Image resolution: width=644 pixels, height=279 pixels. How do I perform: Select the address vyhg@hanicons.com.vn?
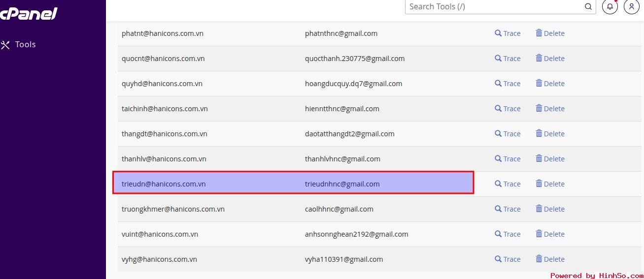(x=159, y=259)
